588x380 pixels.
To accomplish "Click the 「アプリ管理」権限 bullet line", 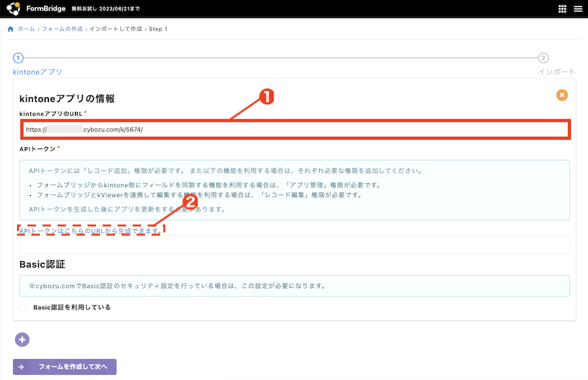I will (208, 185).
